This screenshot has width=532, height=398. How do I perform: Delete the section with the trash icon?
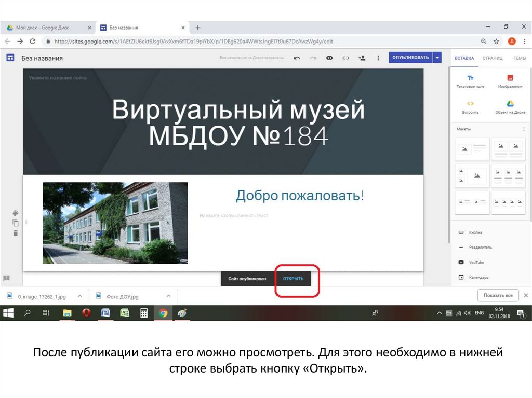pyautogui.click(x=16, y=234)
